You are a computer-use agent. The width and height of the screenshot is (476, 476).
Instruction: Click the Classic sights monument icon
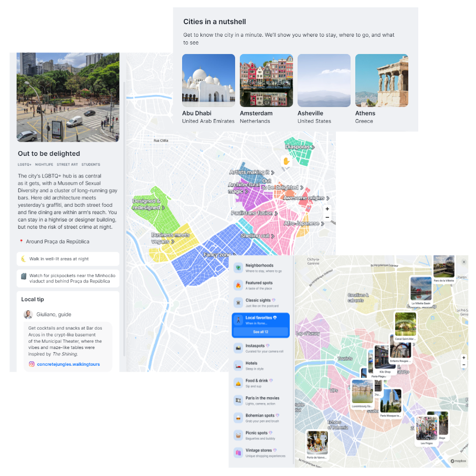coord(238,303)
